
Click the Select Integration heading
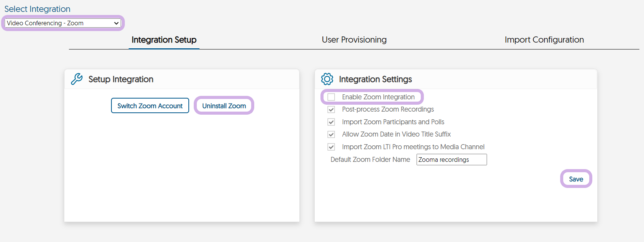(38, 9)
